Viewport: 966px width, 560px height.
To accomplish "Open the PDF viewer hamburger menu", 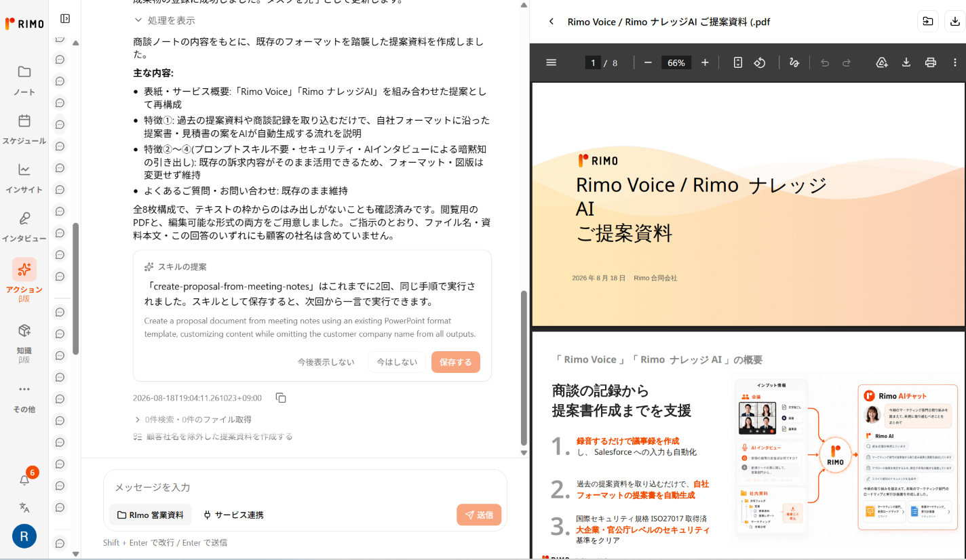I will (x=552, y=62).
